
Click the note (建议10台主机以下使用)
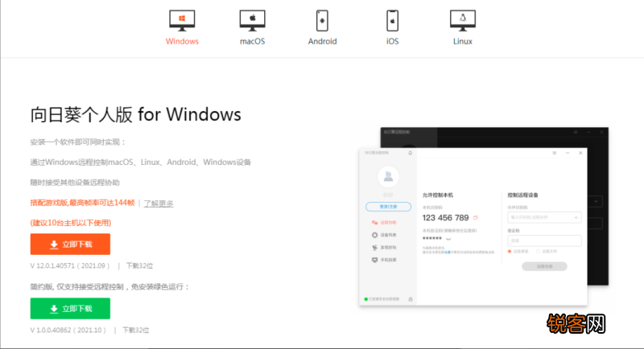point(71,223)
